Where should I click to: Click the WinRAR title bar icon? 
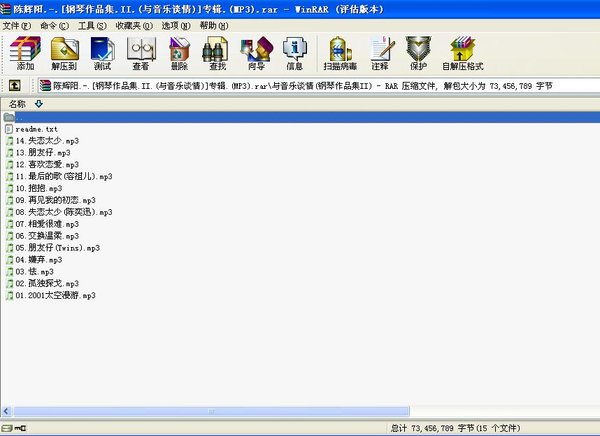[x=5, y=9]
